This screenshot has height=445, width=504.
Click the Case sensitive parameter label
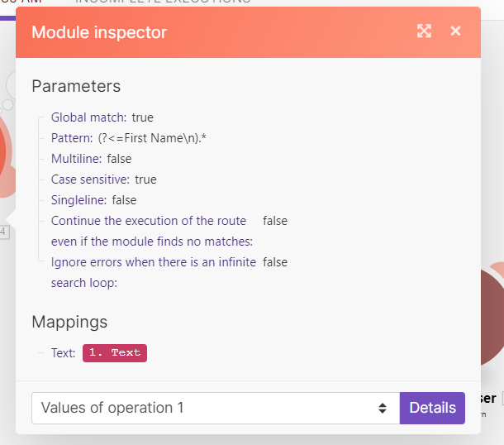click(91, 179)
